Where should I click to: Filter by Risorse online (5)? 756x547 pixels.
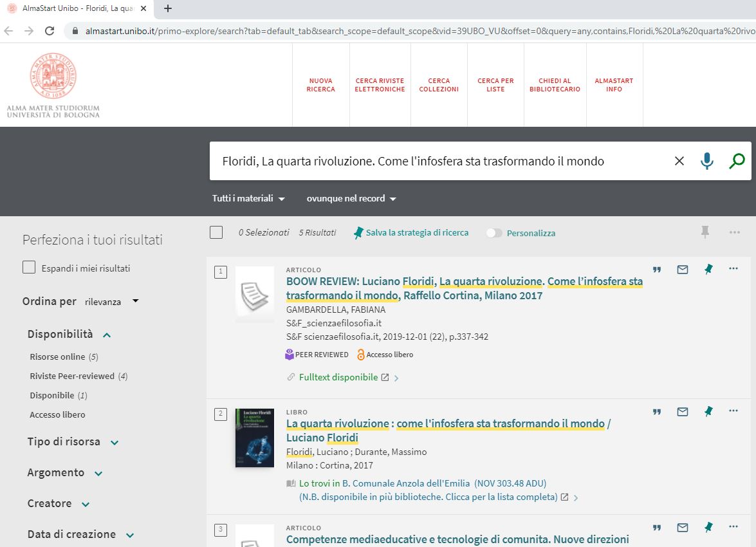(x=64, y=357)
